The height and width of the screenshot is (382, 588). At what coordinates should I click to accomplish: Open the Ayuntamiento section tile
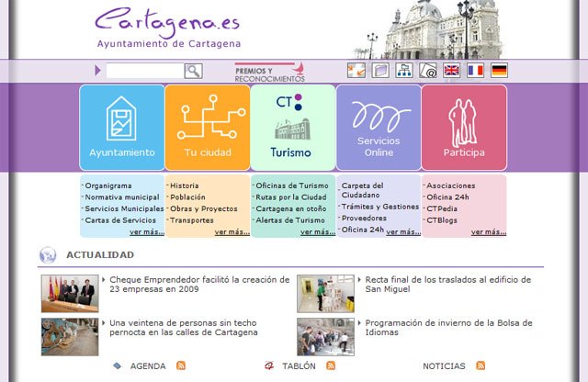pyautogui.click(x=122, y=128)
